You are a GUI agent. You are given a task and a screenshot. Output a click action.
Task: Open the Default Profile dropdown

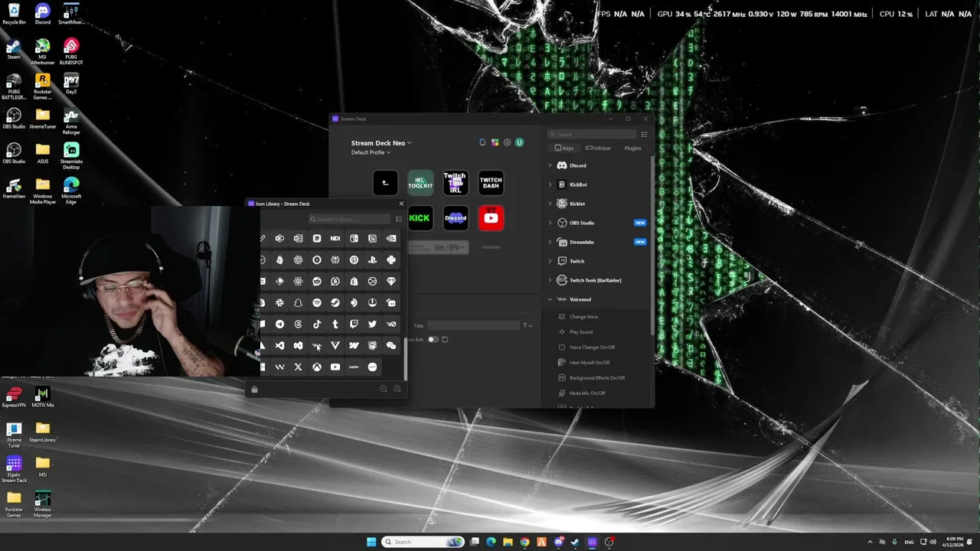coord(371,152)
